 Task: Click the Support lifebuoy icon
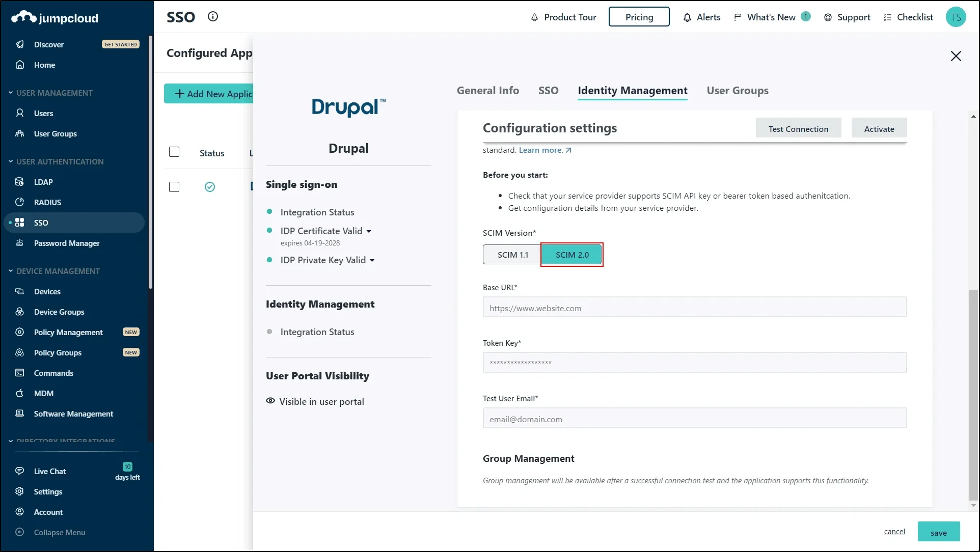coord(828,17)
